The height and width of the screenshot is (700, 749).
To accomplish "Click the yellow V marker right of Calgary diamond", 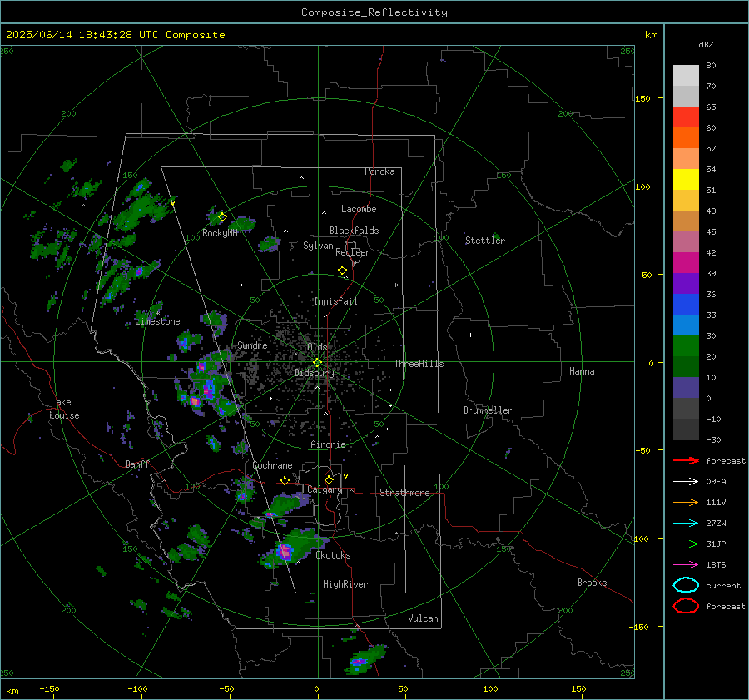I will click(346, 476).
